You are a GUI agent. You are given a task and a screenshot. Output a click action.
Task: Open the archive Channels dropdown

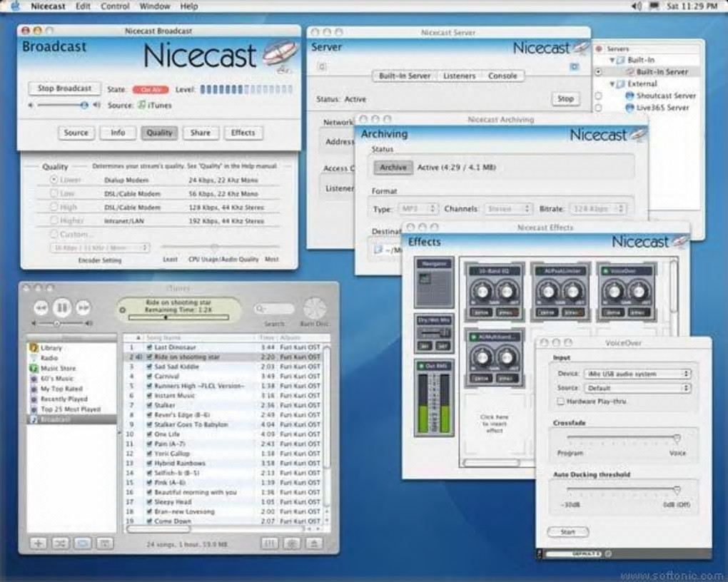507,209
